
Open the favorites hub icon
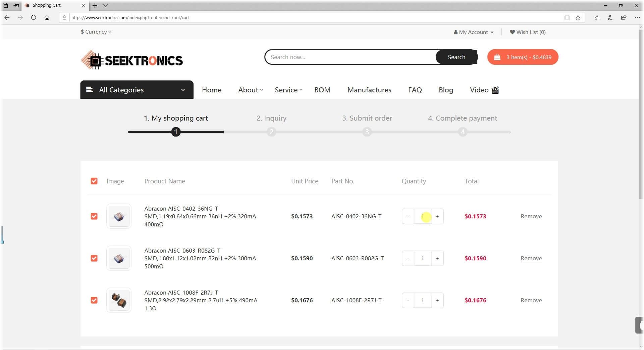click(x=597, y=17)
